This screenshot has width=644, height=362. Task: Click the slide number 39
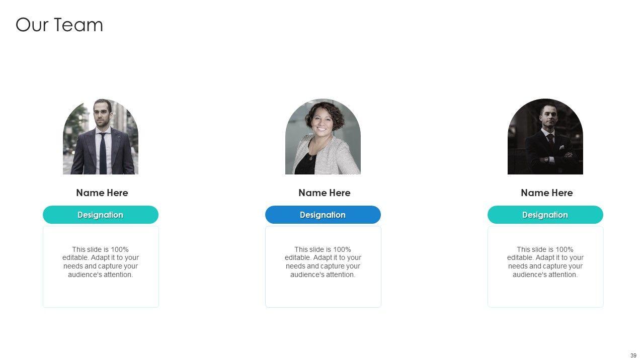[633, 355]
